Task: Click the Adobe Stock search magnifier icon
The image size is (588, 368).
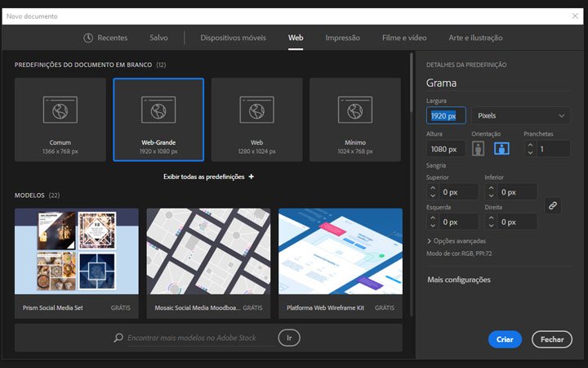Action: [118, 338]
